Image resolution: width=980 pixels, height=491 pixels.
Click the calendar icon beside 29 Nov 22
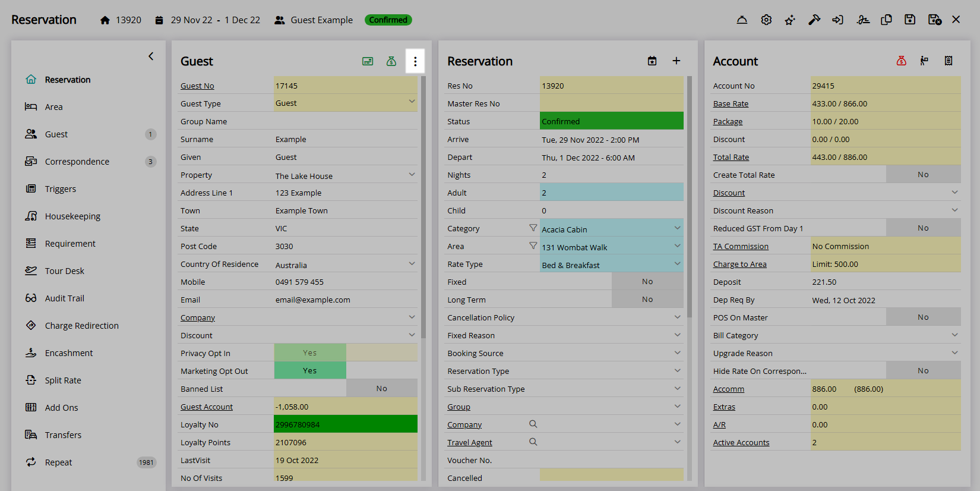[159, 20]
